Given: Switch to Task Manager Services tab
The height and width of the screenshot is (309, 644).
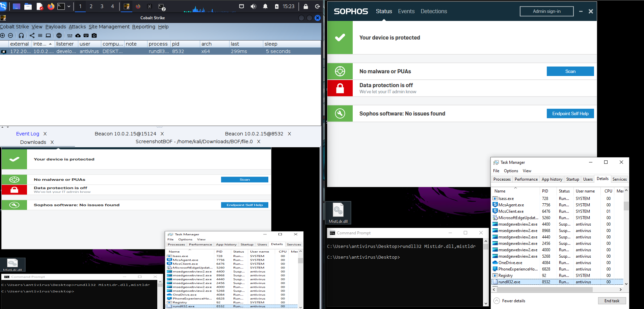Looking at the screenshot, I should (x=619, y=179).
